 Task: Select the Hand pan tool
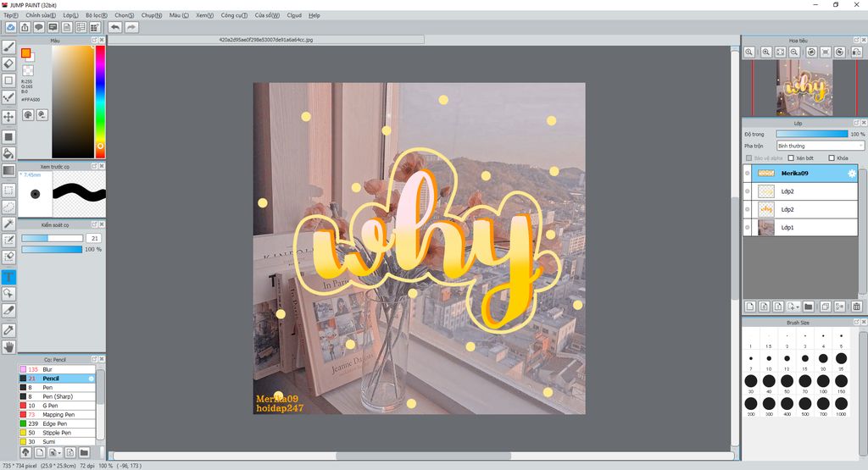pos(8,347)
